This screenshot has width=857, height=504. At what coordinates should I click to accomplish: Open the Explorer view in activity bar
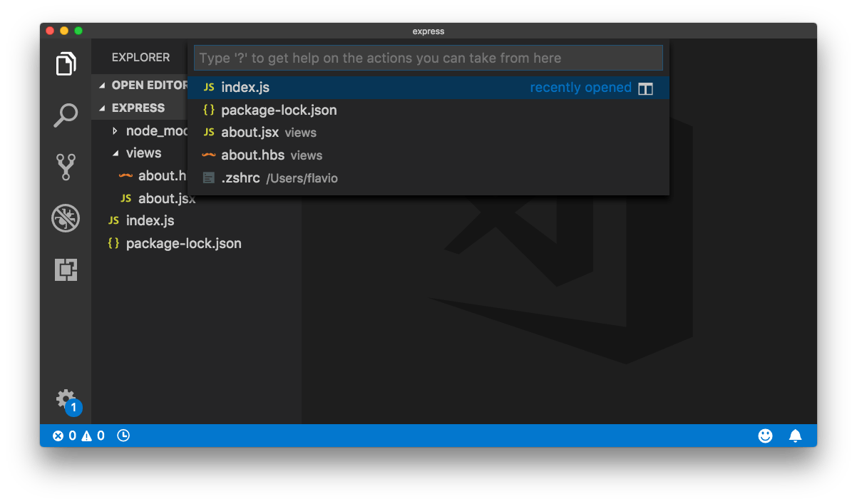click(66, 64)
